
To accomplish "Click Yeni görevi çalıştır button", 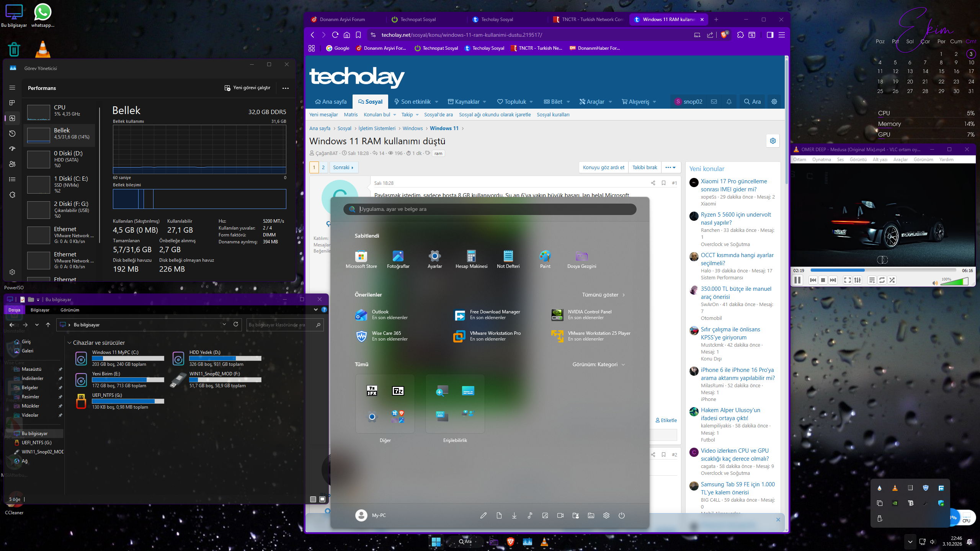I will [x=247, y=88].
